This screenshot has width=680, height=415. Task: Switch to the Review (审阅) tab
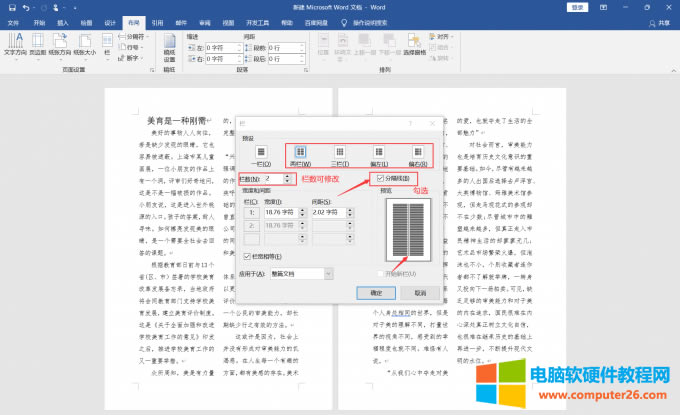205,23
